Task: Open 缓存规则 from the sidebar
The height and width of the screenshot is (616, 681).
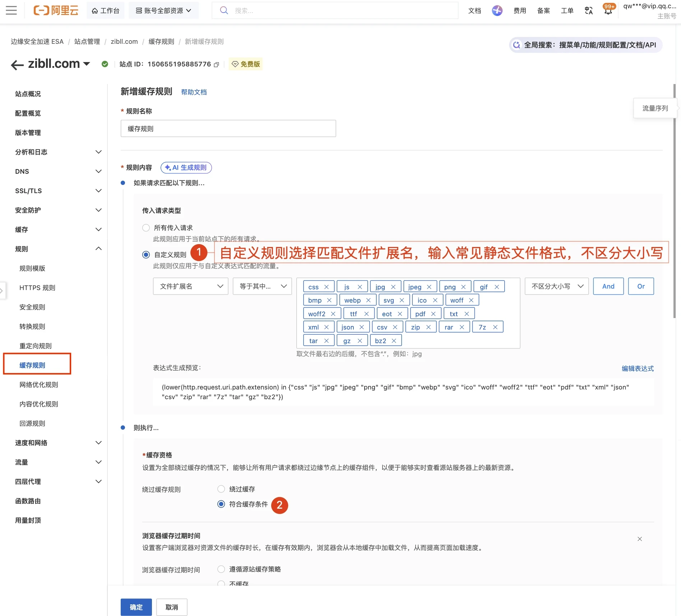Action: click(32, 365)
